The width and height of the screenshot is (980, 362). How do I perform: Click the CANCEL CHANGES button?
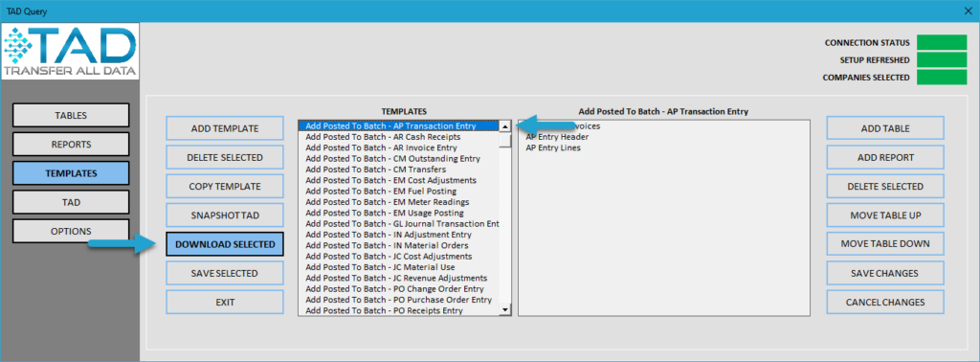(885, 302)
